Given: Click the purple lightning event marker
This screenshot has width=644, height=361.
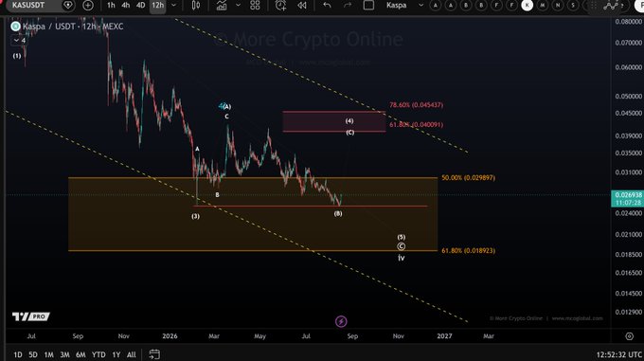Looking at the screenshot, I should (x=341, y=321).
